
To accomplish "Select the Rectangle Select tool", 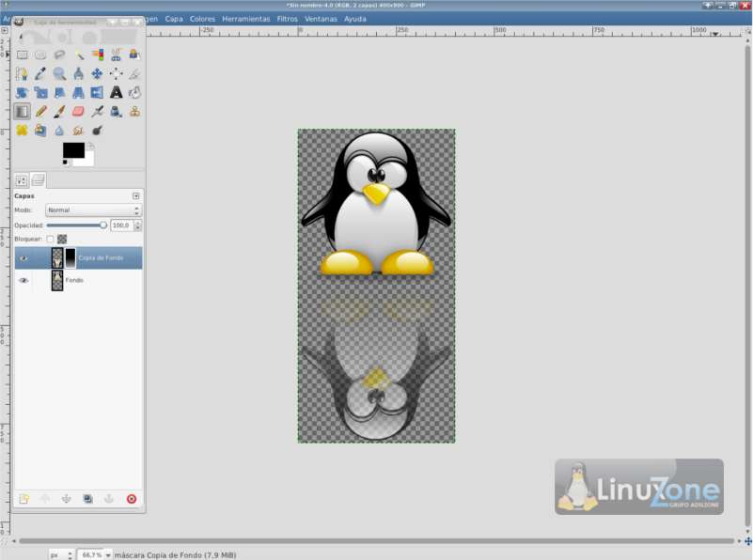I will coord(22,54).
